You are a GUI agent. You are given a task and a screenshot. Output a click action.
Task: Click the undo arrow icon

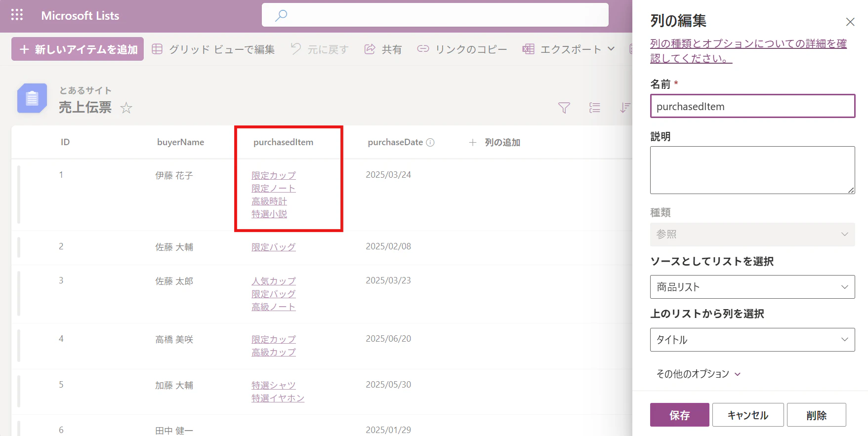pos(296,49)
